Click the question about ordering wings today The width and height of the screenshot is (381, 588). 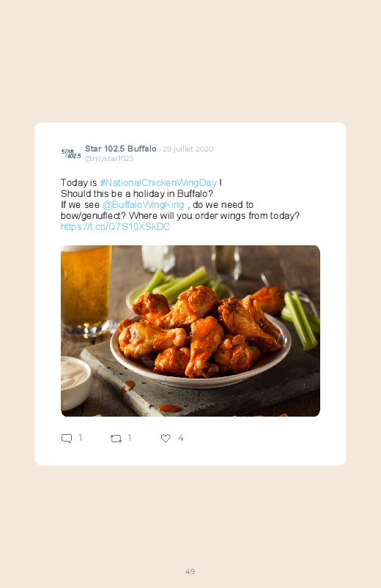215,215
